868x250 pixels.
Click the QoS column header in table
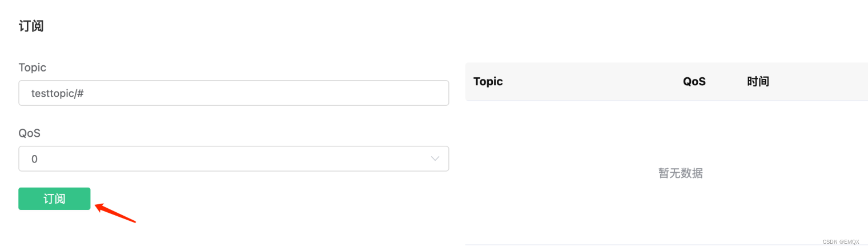(x=694, y=81)
